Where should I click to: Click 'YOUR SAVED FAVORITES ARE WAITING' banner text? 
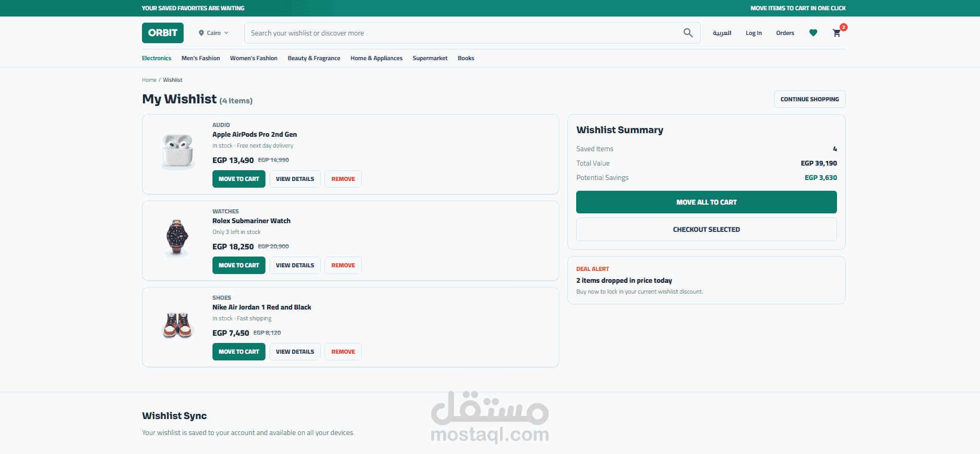coord(193,8)
